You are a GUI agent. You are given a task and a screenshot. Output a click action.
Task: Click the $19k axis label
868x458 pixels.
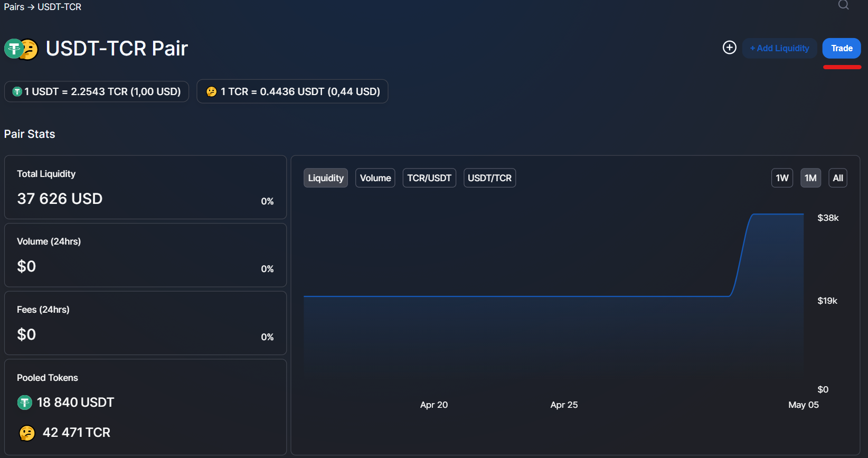coord(827,301)
